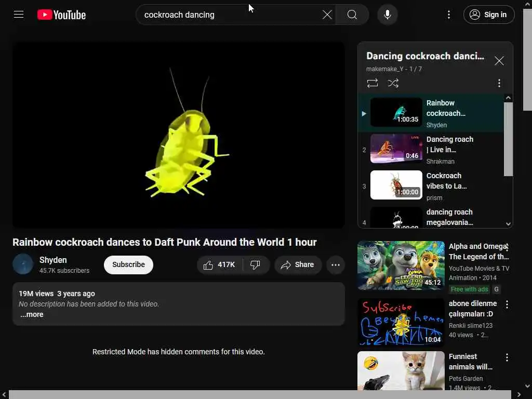Open more actions ellipsis under video
The width and height of the screenshot is (532, 399).
[x=335, y=264]
